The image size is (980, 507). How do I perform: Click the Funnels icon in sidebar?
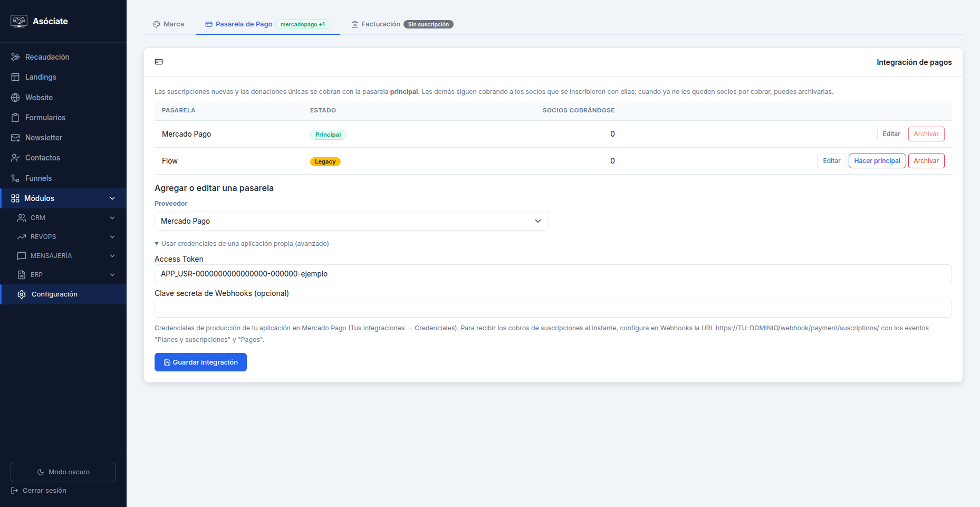coord(15,178)
